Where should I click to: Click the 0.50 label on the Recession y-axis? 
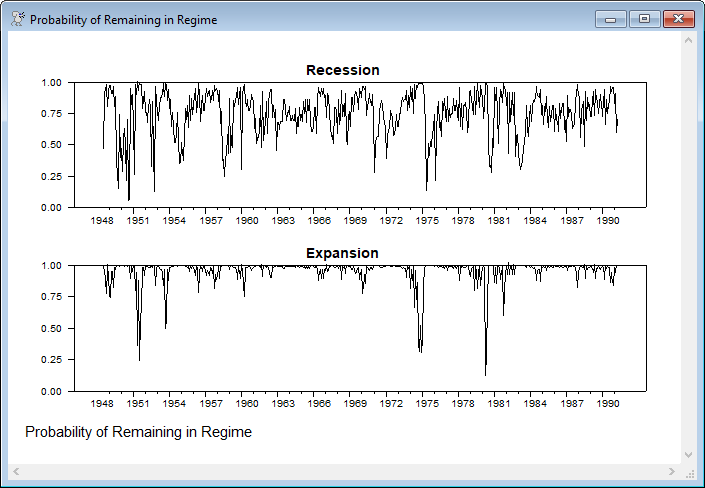[x=50, y=145]
